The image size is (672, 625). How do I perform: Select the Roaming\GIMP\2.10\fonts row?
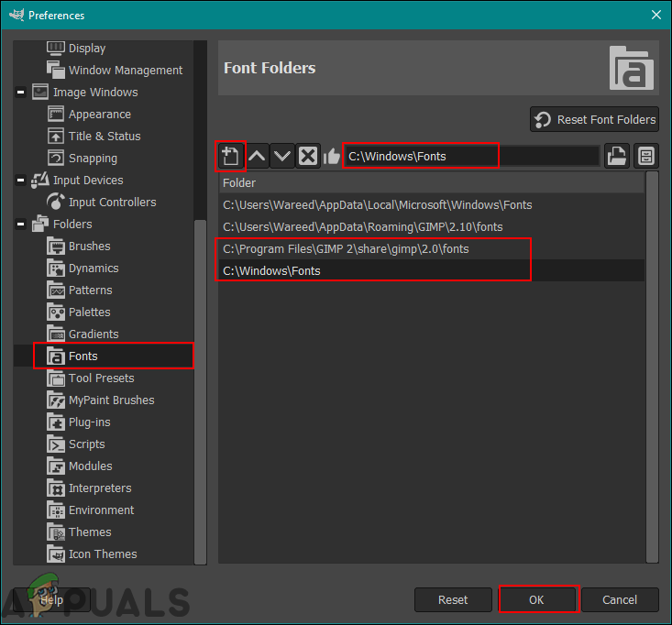pos(431,227)
